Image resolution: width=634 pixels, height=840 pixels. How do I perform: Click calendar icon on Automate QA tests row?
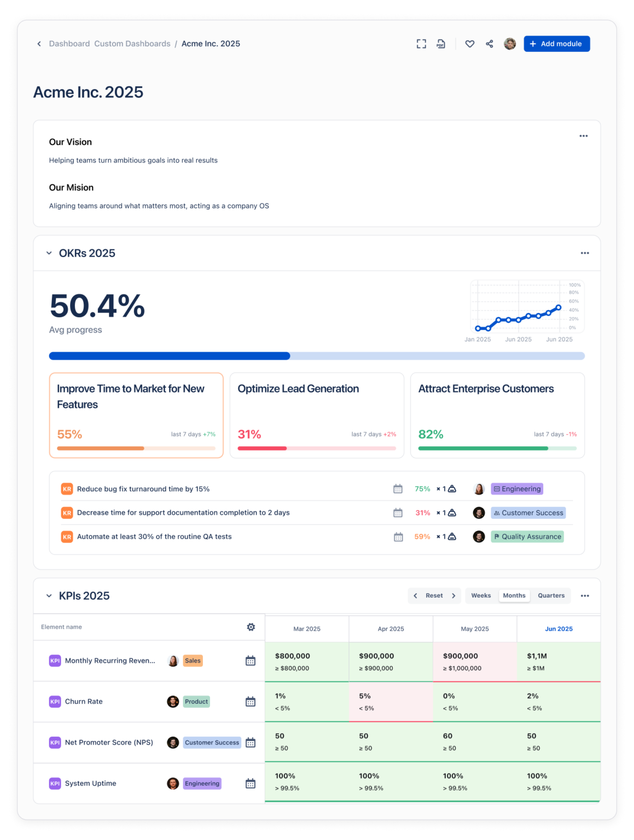click(398, 537)
